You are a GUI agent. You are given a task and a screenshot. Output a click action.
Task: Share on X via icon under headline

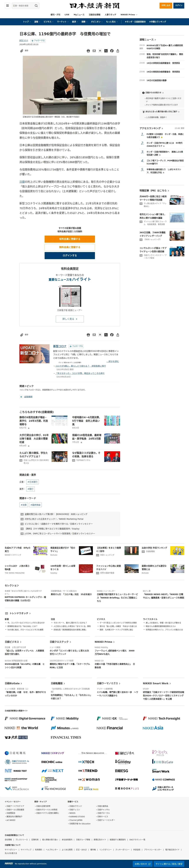(106, 51)
